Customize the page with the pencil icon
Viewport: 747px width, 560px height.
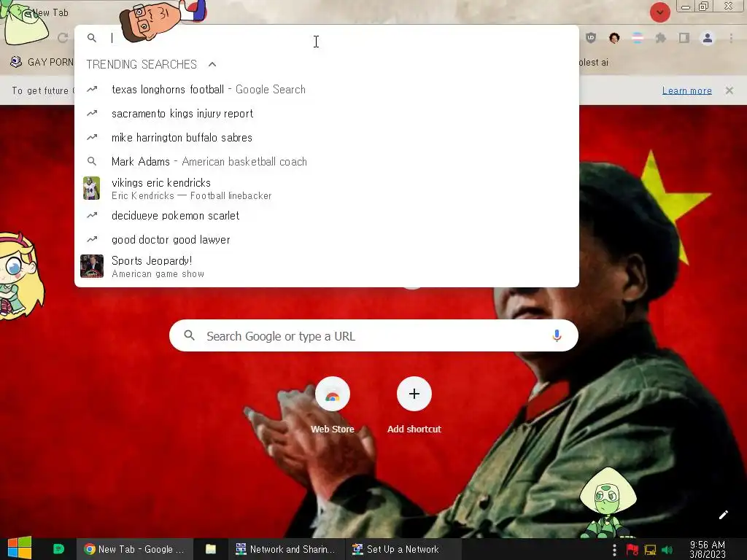[x=723, y=515]
